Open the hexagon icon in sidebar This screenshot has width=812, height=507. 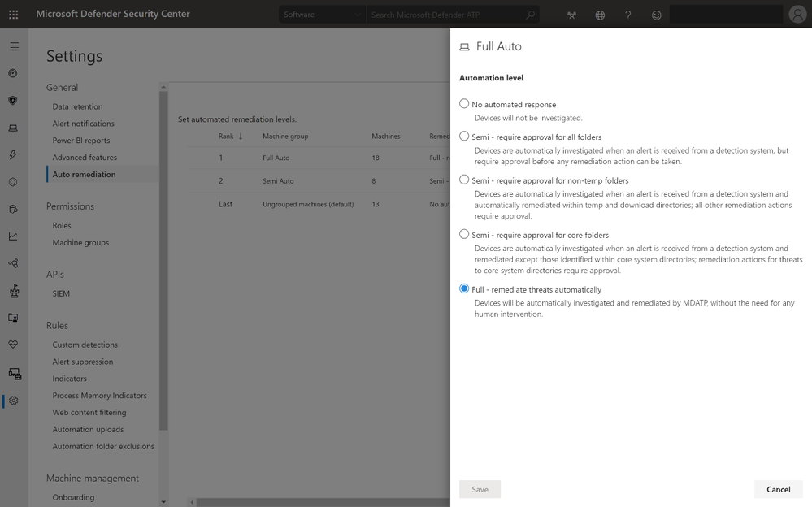pyautogui.click(x=14, y=182)
